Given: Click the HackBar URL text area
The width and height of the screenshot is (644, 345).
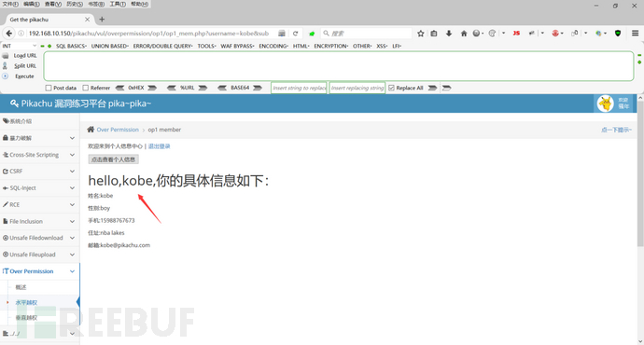Looking at the screenshot, I should pyautogui.click(x=339, y=66).
